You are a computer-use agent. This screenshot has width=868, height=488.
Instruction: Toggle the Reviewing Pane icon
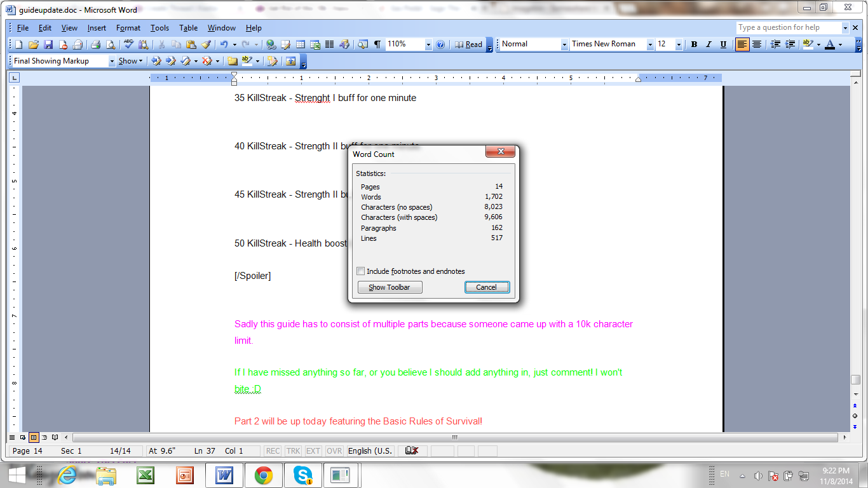[x=291, y=61]
